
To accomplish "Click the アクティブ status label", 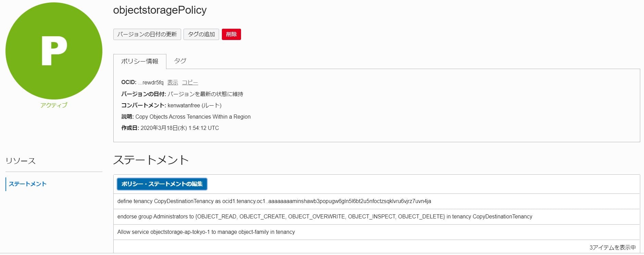I will [54, 105].
